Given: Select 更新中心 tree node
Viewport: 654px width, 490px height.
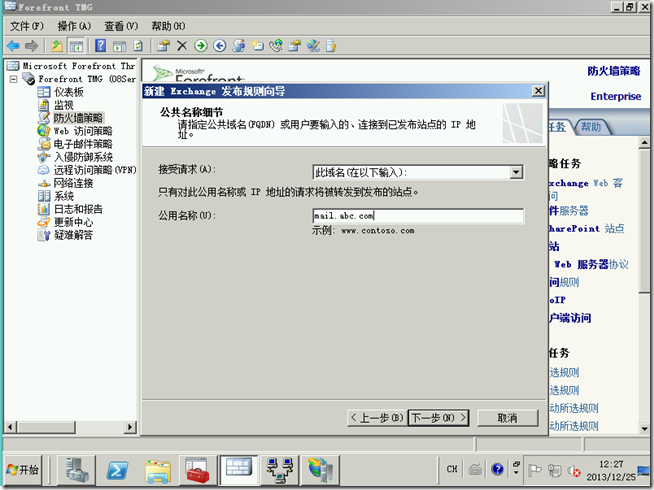Looking at the screenshot, I should 73,222.
